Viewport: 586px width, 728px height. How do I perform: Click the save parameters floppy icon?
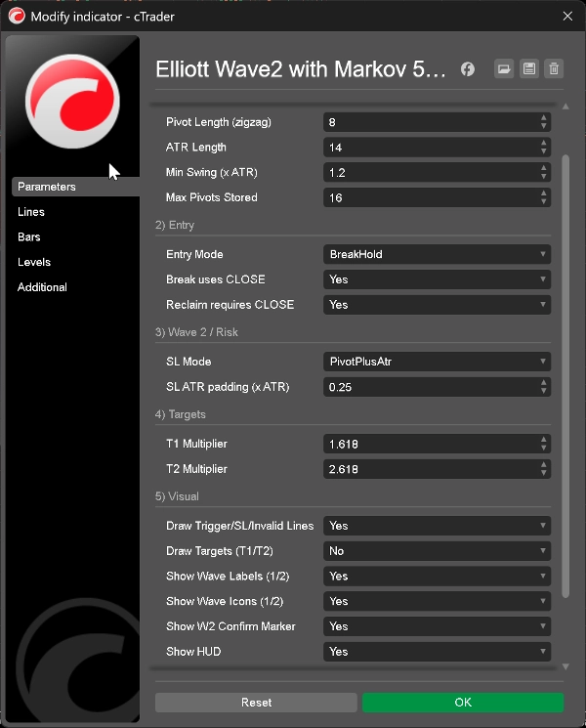coord(529,68)
